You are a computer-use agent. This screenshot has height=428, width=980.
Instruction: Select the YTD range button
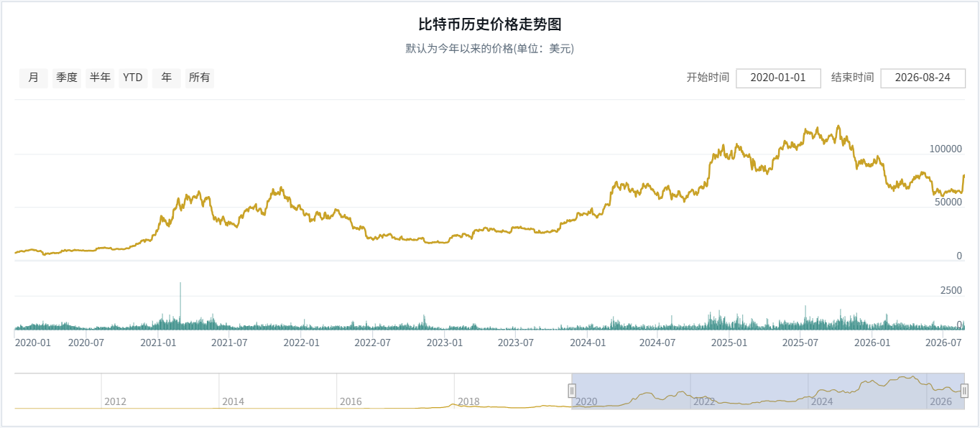133,78
